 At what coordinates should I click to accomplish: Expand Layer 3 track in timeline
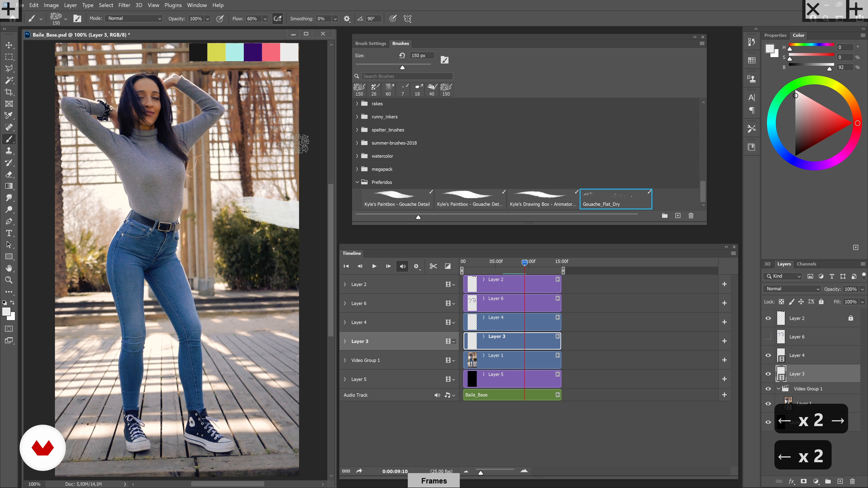pyautogui.click(x=345, y=341)
